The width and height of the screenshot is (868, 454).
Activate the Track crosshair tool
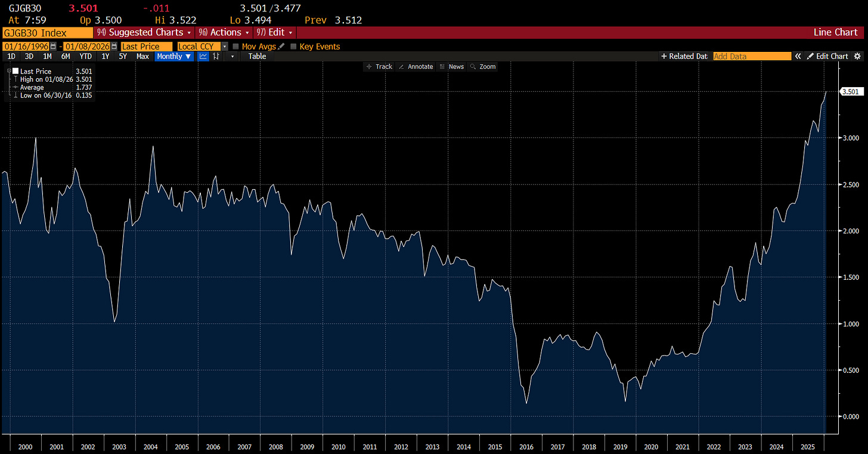coord(379,67)
